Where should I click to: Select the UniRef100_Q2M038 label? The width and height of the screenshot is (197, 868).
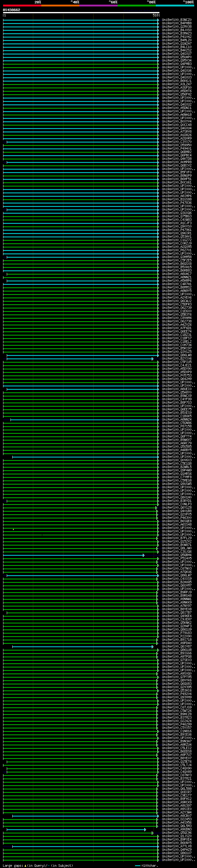point(177,26)
